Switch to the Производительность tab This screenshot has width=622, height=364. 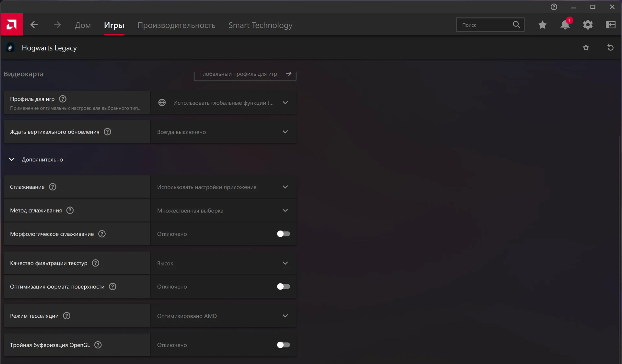coord(176,25)
